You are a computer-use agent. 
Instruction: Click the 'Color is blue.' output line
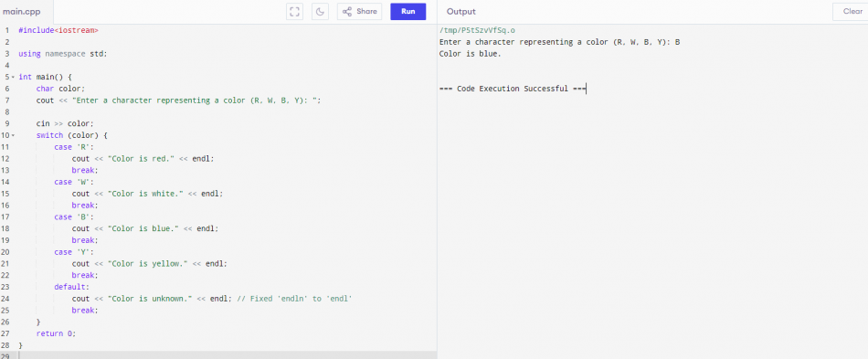(x=470, y=54)
